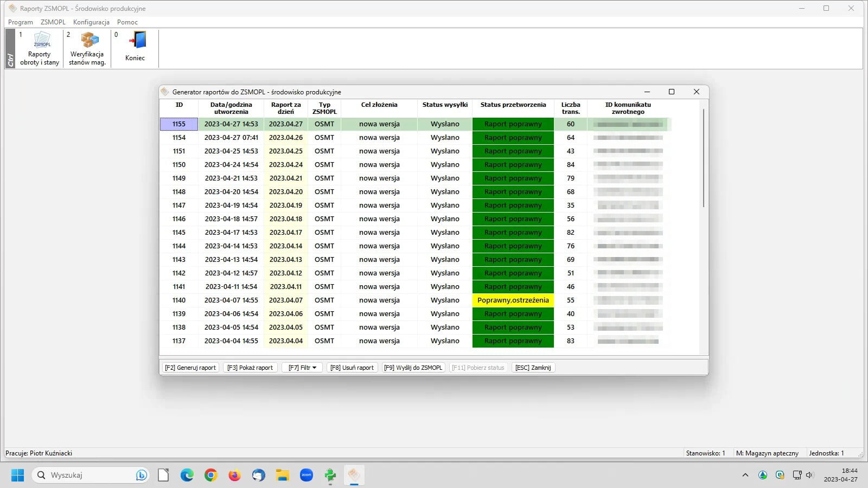Sort by ID column header
The height and width of the screenshot is (488, 868).
179,108
